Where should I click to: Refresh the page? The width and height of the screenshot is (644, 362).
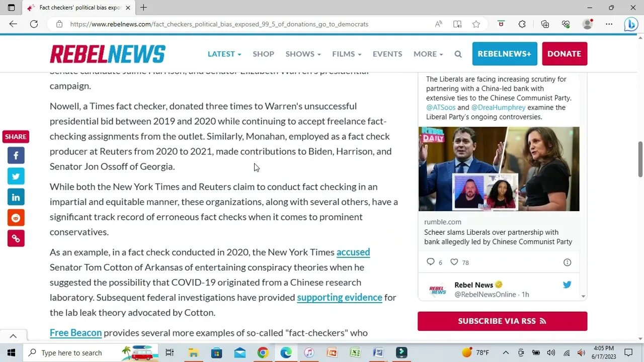coord(34,24)
